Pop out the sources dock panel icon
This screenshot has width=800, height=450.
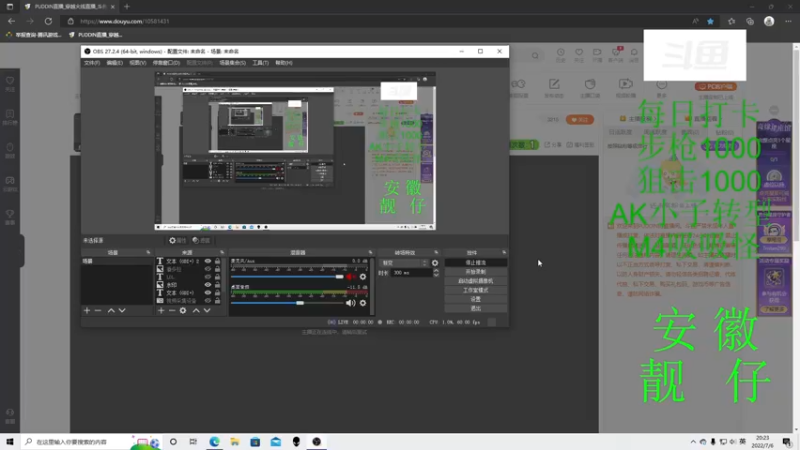coord(222,253)
